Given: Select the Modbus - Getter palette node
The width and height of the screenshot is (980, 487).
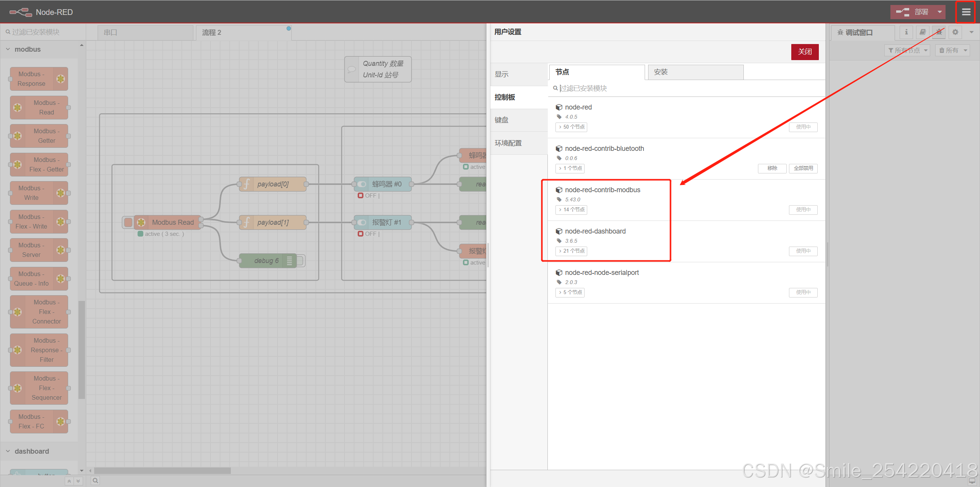Looking at the screenshot, I should point(39,136).
